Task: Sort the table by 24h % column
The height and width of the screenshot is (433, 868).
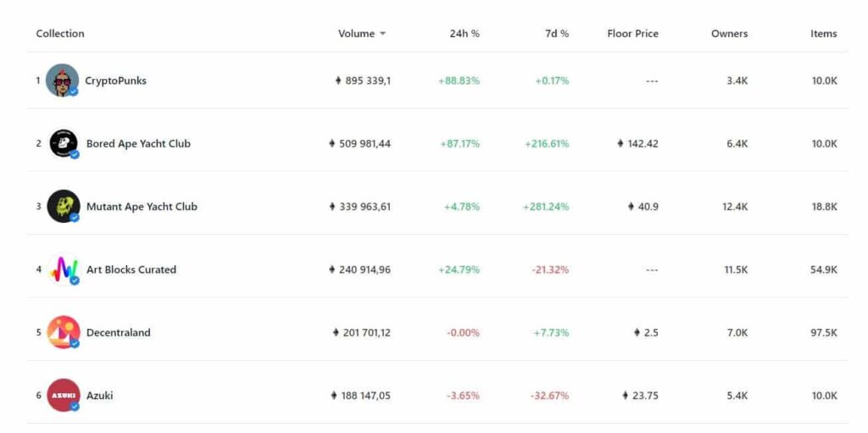Action: tap(465, 34)
